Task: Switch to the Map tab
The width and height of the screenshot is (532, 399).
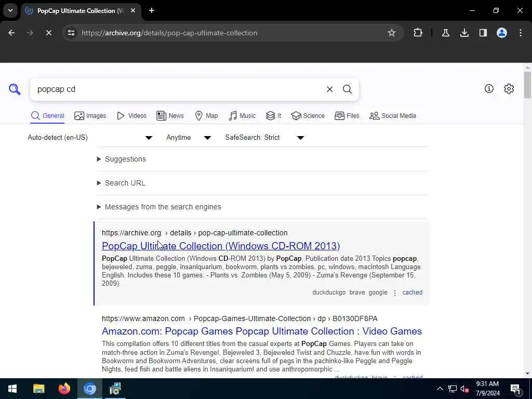Action: point(206,116)
